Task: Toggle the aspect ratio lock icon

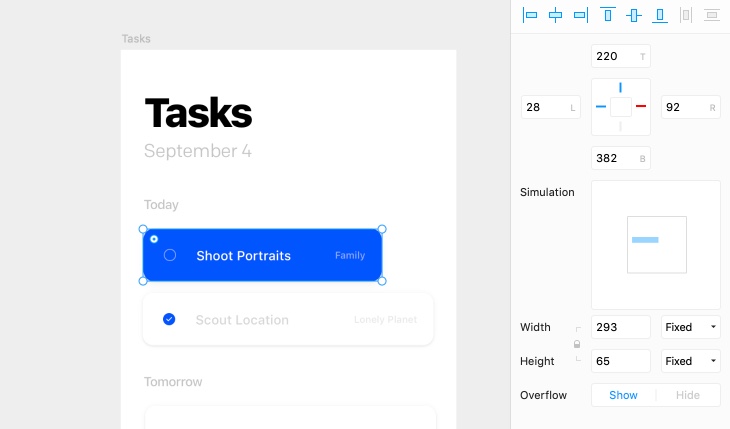Action: [577, 344]
